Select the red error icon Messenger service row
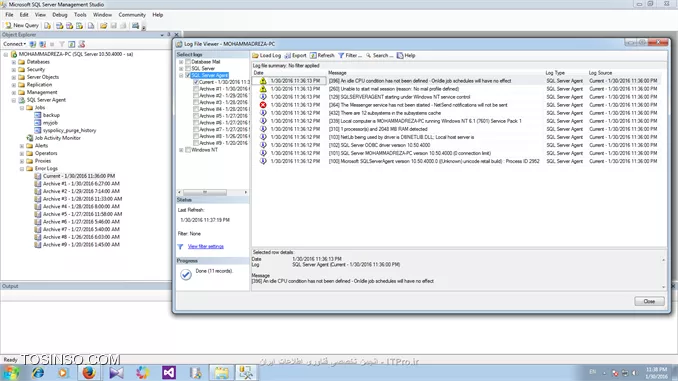678x381 pixels. coord(263,105)
